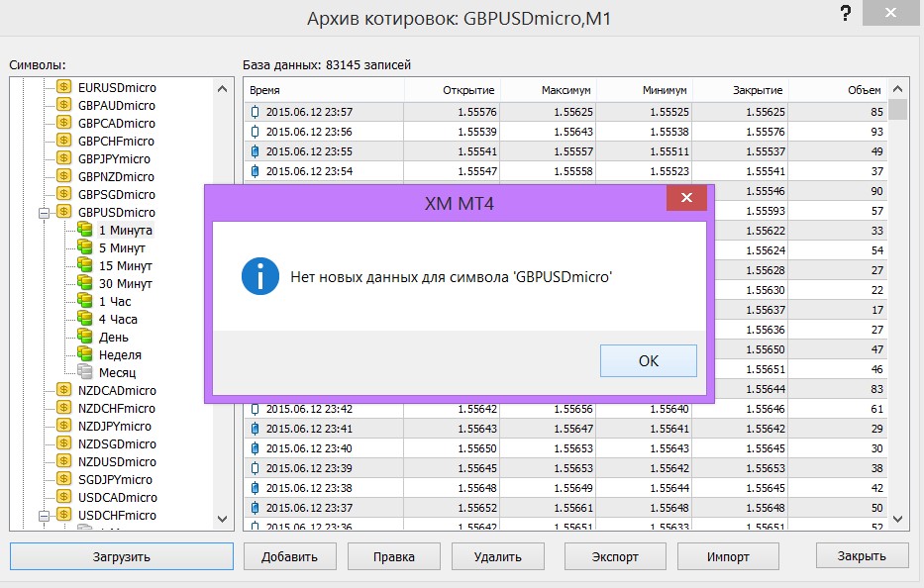Click the GBPAUDmicro symbol coin icon
924x588 pixels.
click(x=63, y=105)
